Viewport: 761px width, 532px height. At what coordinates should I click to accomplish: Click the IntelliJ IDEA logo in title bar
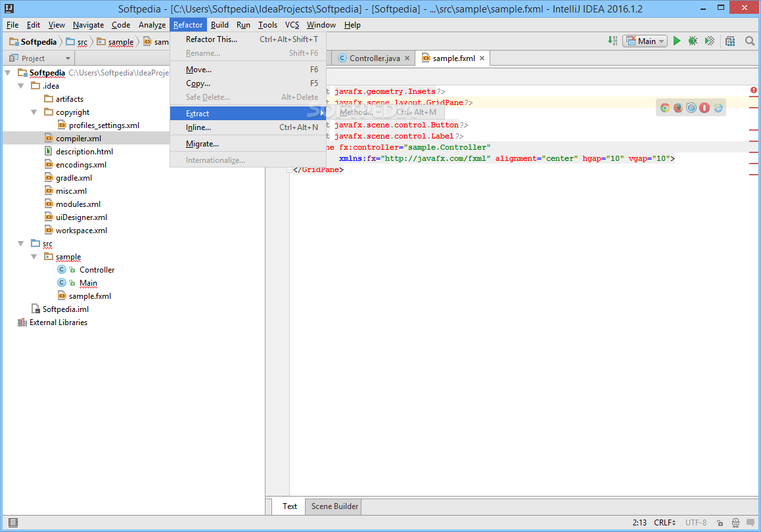(x=9, y=9)
